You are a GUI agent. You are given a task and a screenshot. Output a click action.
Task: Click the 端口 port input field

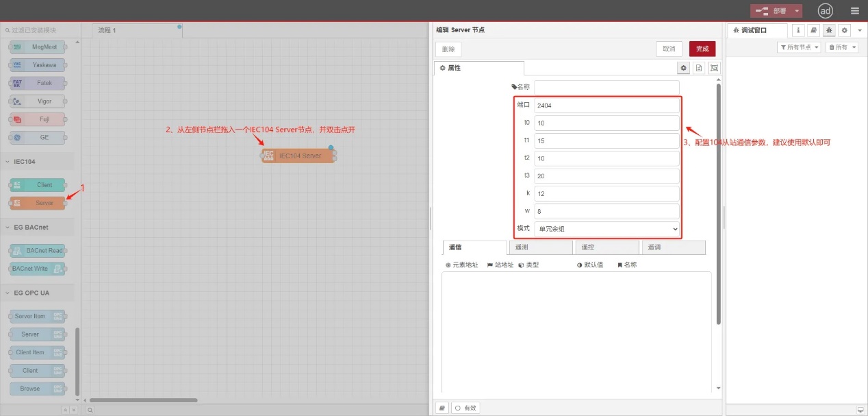pos(607,106)
